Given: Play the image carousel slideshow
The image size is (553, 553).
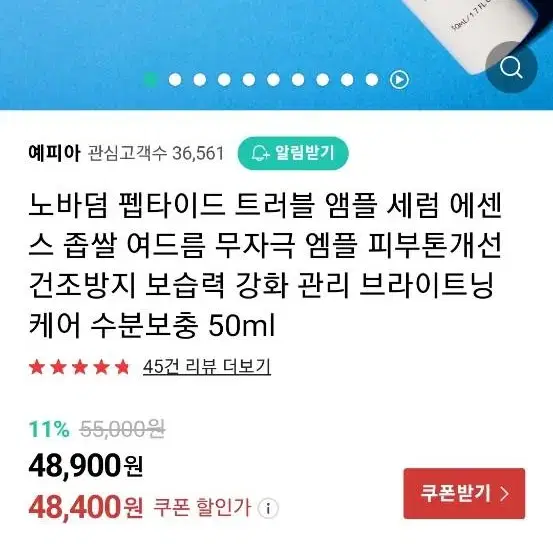Looking at the screenshot, I should coord(399,80).
